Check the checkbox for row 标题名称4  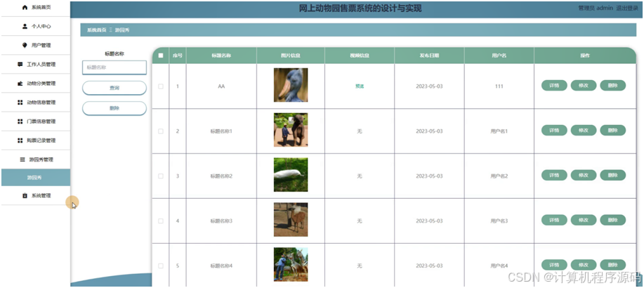[x=161, y=266]
